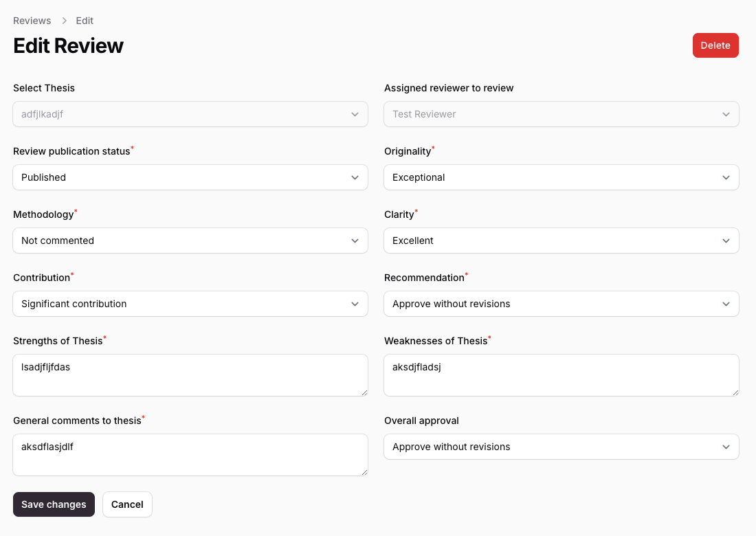Expand the Clarity dropdown
Image resolution: width=756 pixels, height=536 pixels.
pos(561,241)
